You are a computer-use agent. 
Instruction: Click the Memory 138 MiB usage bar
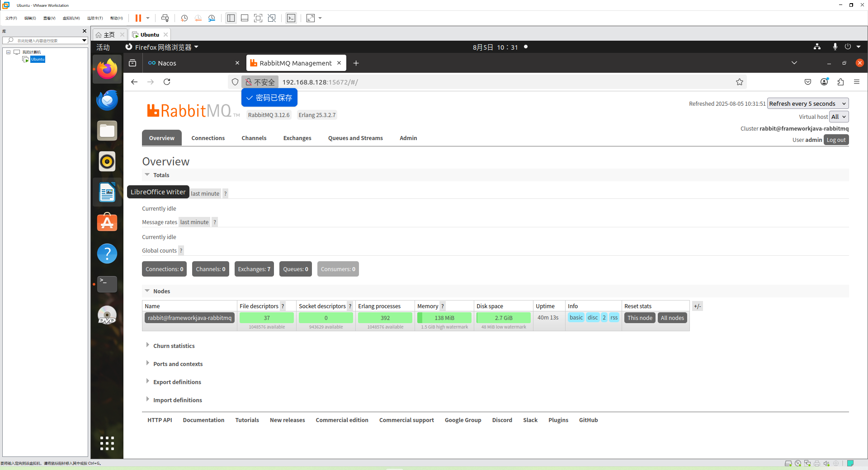click(444, 318)
